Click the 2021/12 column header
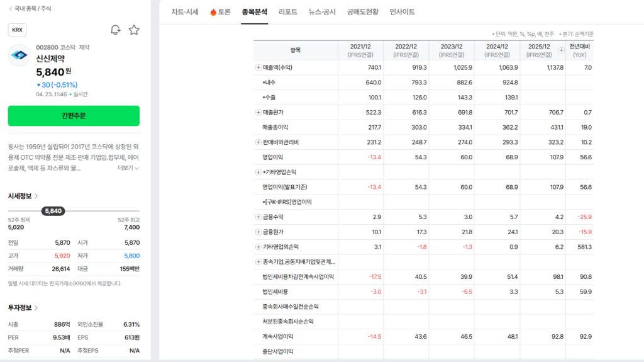This screenshot has height=362, width=644. coord(360,50)
